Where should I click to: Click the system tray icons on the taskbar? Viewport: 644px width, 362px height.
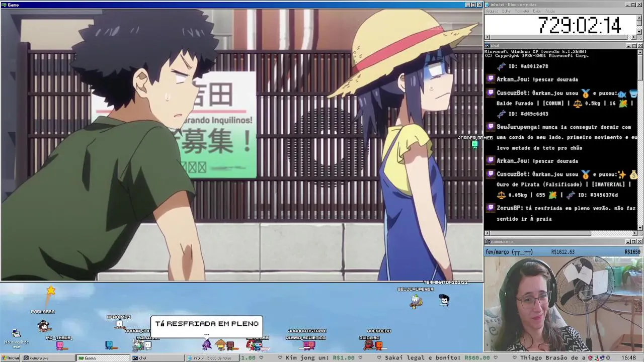tap(600, 358)
